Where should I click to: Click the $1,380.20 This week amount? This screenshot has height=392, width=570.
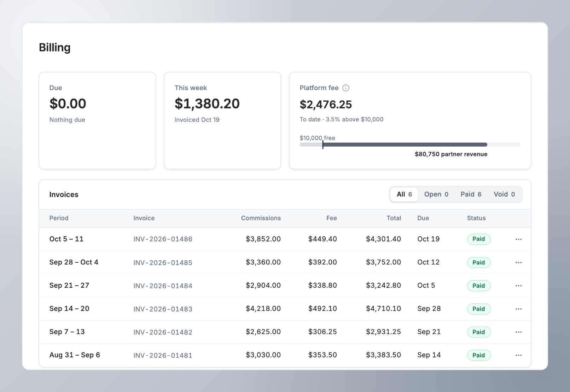207,104
